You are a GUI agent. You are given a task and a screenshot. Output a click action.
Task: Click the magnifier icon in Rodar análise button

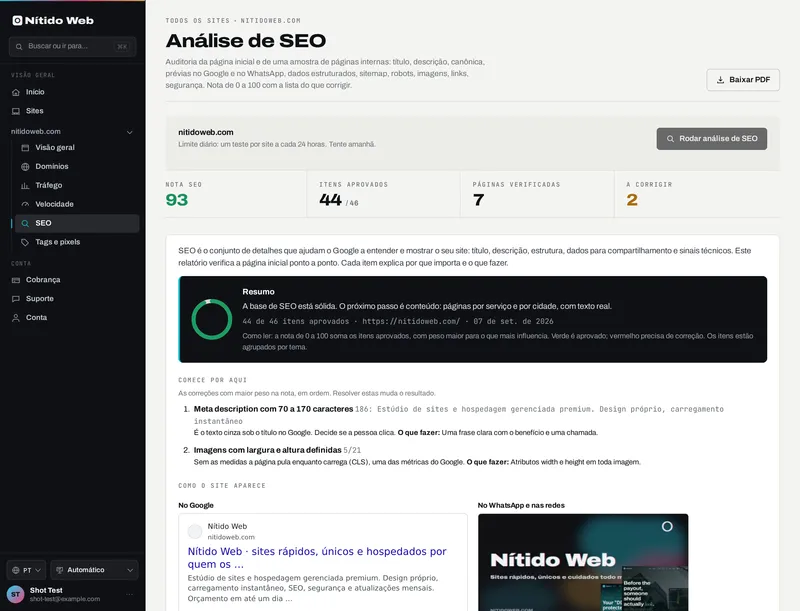coord(670,139)
